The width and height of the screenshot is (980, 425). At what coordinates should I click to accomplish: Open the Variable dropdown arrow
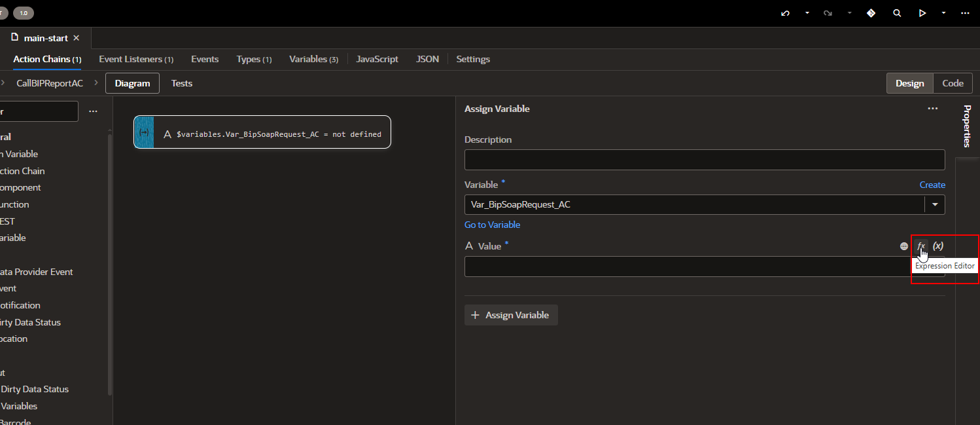tap(935, 204)
